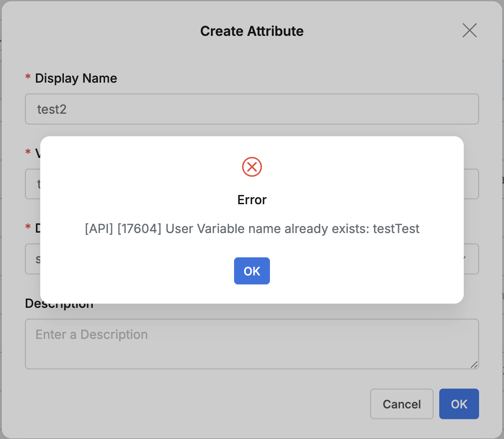Dismiss the error alert via its circle icon
The width and height of the screenshot is (504, 439).
pyautogui.click(x=252, y=167)
